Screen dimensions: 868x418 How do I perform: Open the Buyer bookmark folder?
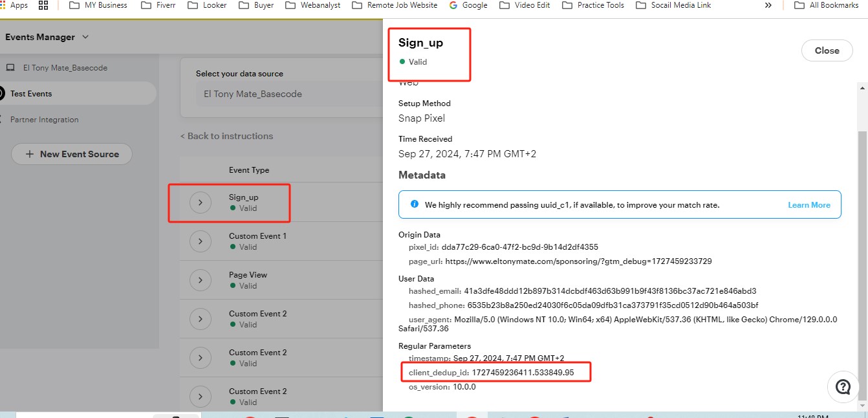click(x=256, y=5)
